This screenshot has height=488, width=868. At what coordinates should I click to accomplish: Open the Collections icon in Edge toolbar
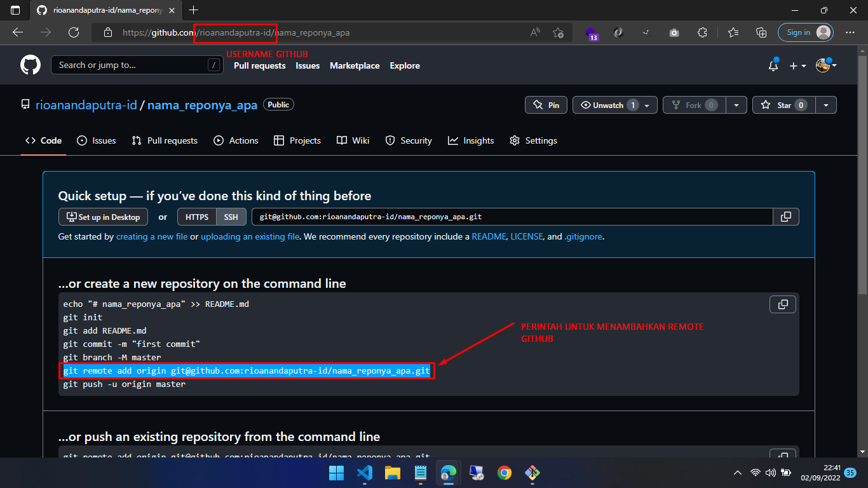761,32
